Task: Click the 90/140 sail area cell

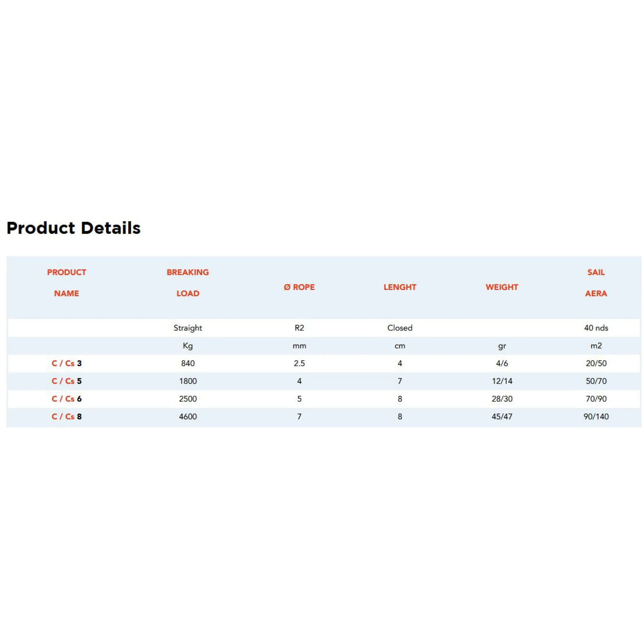Action: (596, 416)
